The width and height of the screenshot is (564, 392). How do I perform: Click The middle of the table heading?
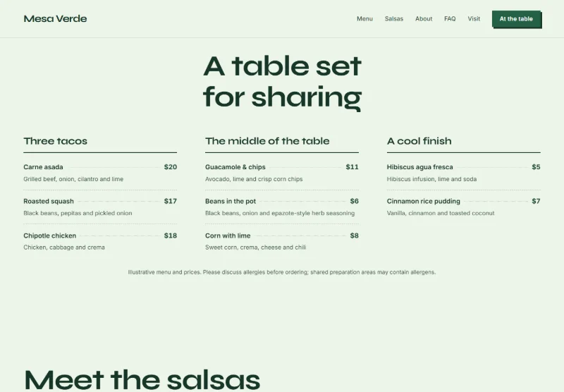(267, 141)
